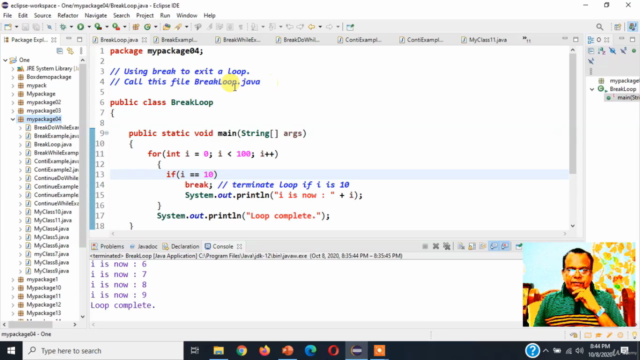Click Remove Launch icon in Console

(x=436, y=246)
